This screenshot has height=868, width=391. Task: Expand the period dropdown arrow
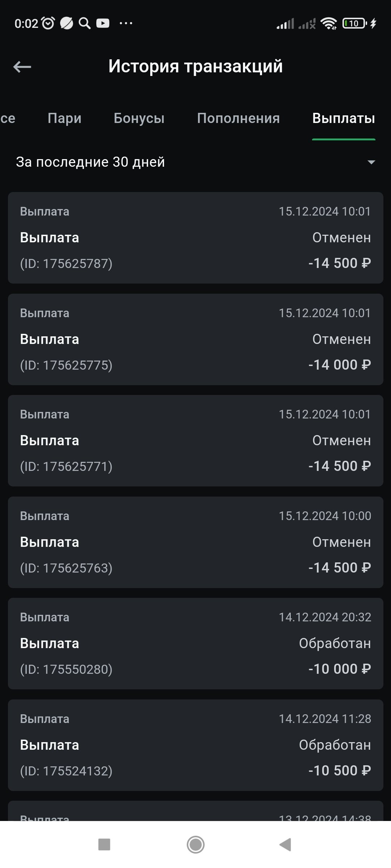371,162
